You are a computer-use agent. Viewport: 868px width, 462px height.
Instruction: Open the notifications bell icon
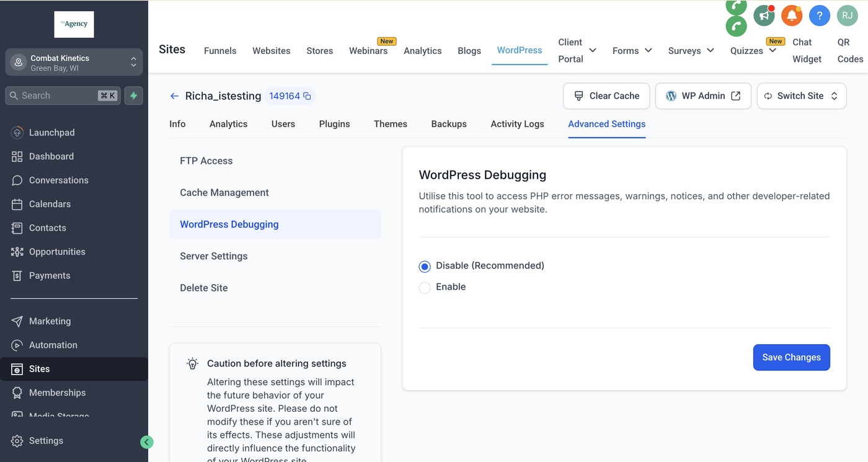click(x=792, y=16)
